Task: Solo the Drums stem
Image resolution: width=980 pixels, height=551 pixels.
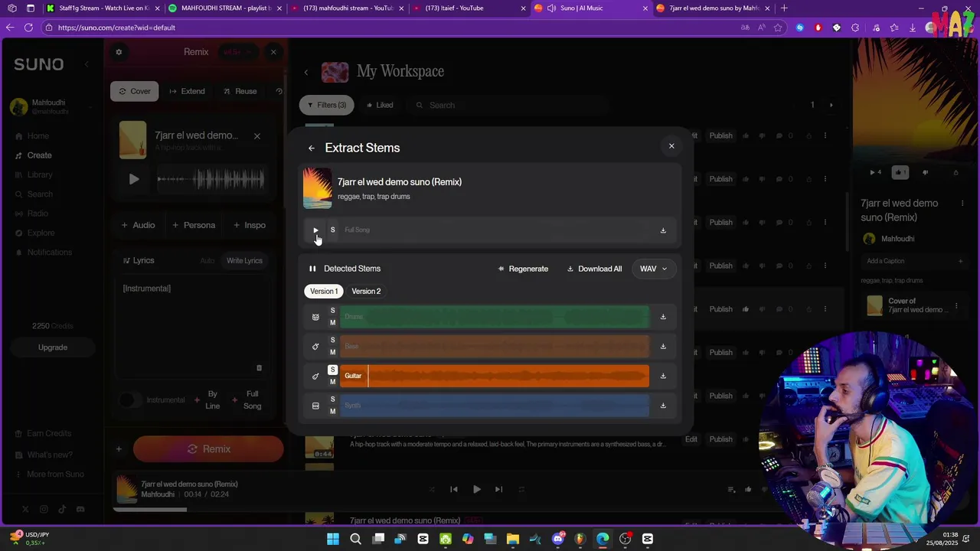Action: click(x=332, y=311)
